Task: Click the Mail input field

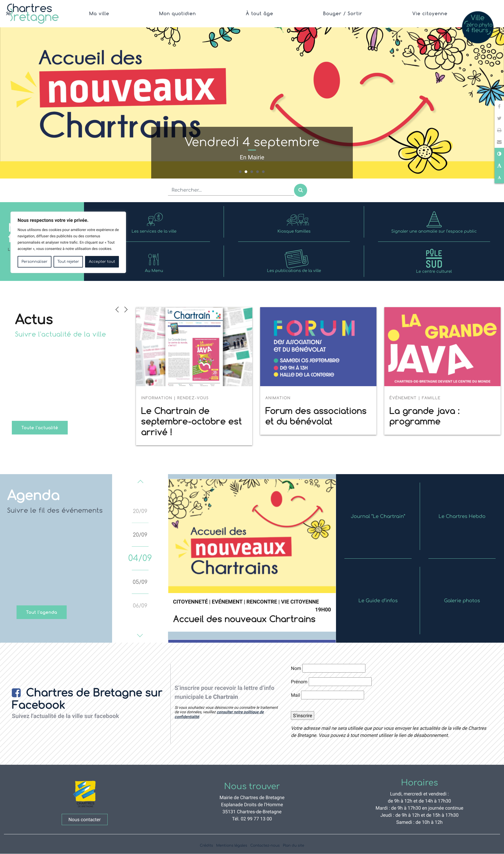Action: (x=333, y=695)
